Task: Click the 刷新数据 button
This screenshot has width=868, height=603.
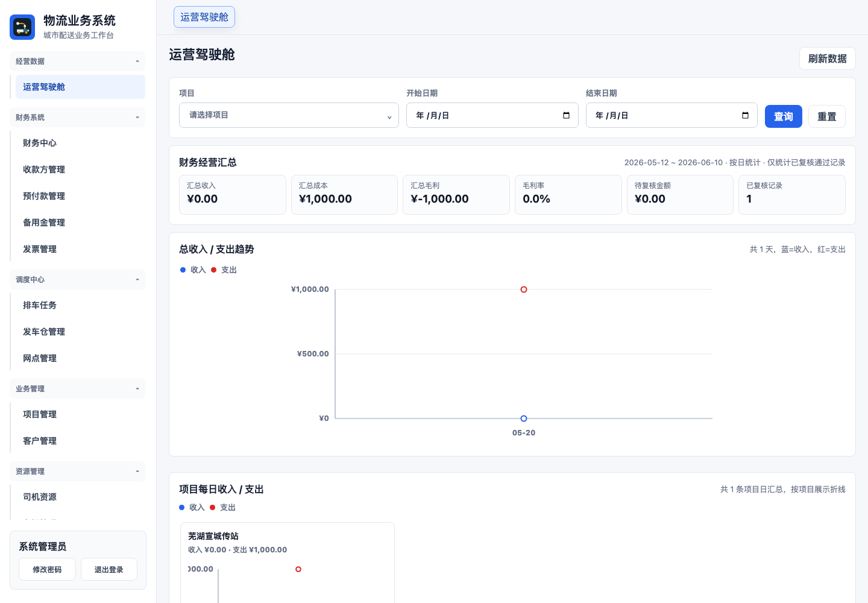Action: [x=827, y=58]
